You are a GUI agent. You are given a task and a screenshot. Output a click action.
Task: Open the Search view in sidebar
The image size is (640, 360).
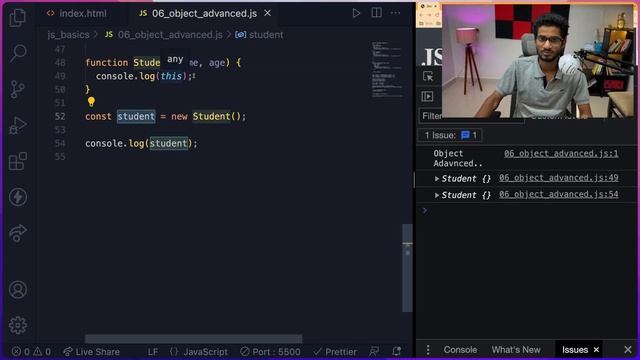tap(18, 53)
